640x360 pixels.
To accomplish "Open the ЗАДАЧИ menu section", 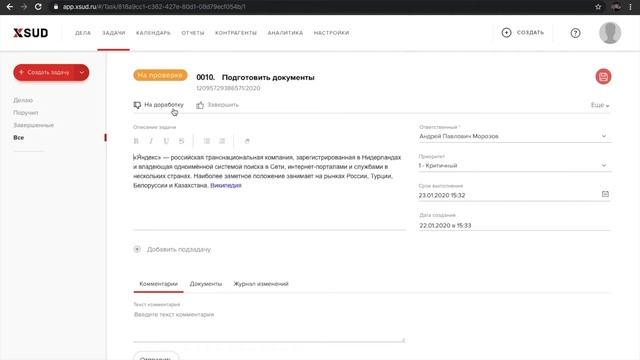I will (x=113, y=33).
